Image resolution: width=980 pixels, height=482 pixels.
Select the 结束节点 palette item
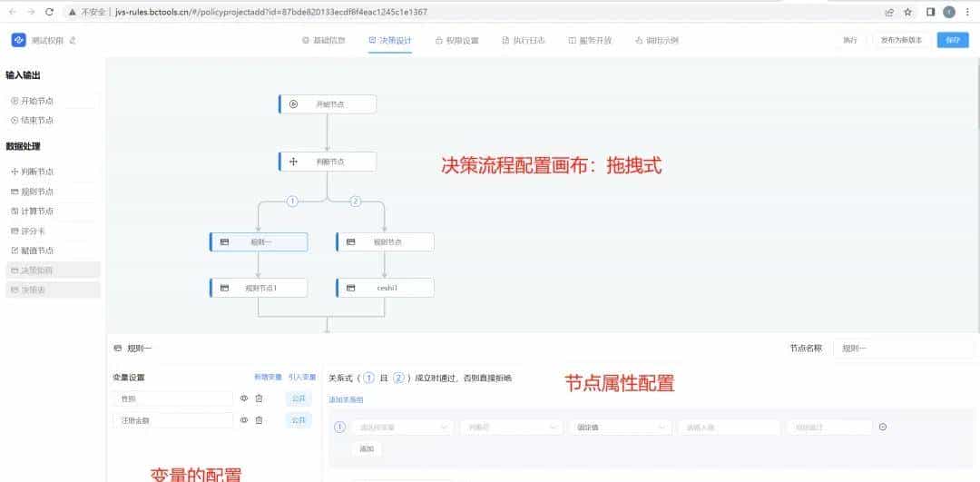point(54,120)
